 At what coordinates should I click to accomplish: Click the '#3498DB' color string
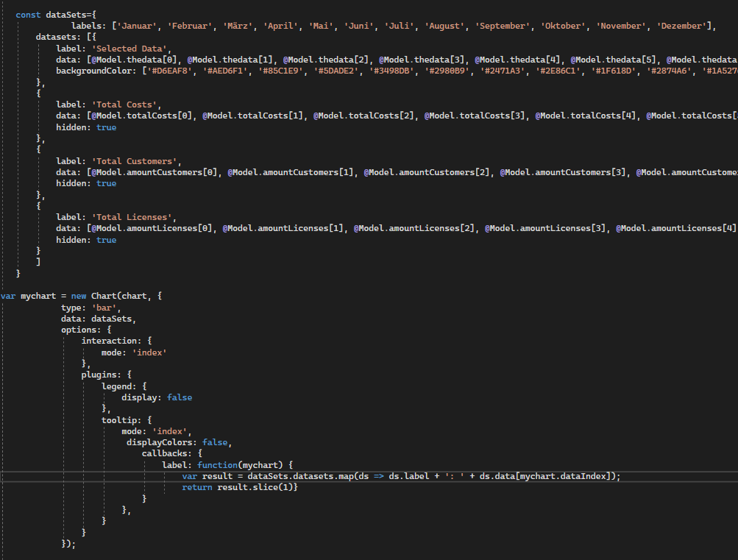click(391, 71)
